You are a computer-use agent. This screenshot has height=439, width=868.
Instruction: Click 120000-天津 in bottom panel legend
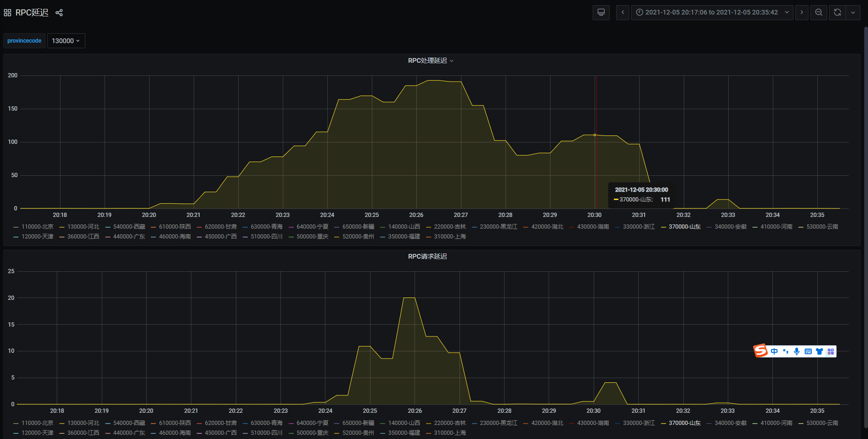38,433
